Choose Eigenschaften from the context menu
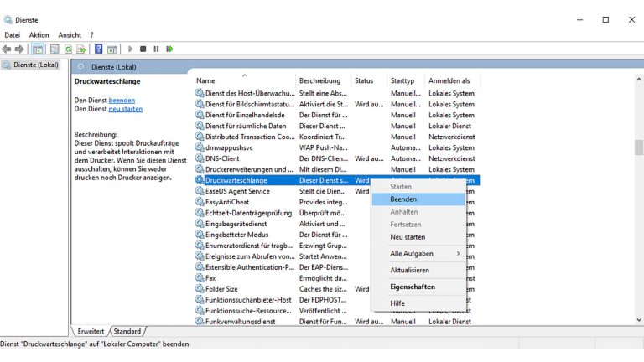Image resolution: width=644 pixels, height=362 pixels. [x=412, y=287]
